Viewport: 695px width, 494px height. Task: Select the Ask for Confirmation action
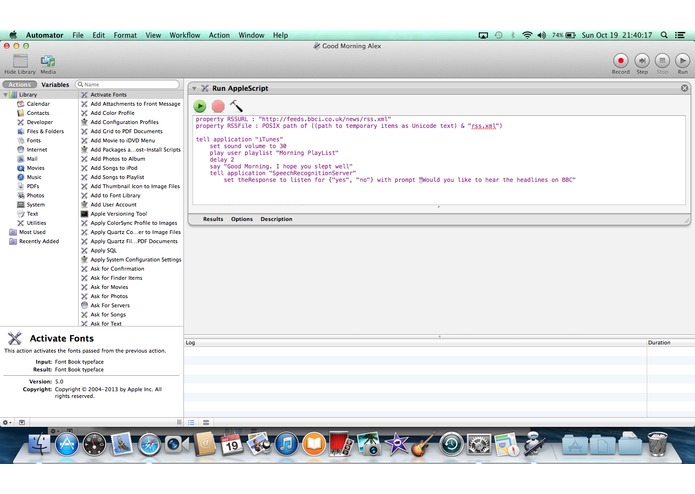[117, 269]
